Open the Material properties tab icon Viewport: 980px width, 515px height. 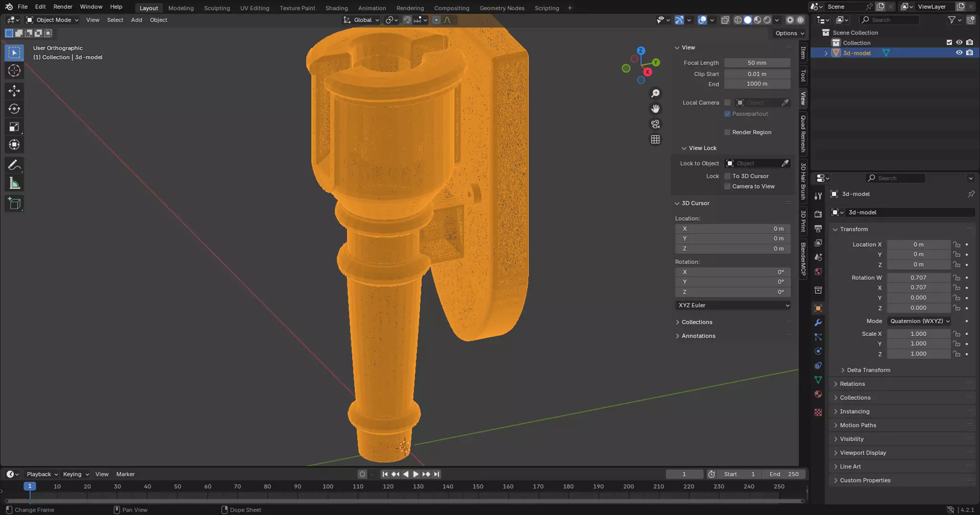pyautogui.click(x=818, y=394)
